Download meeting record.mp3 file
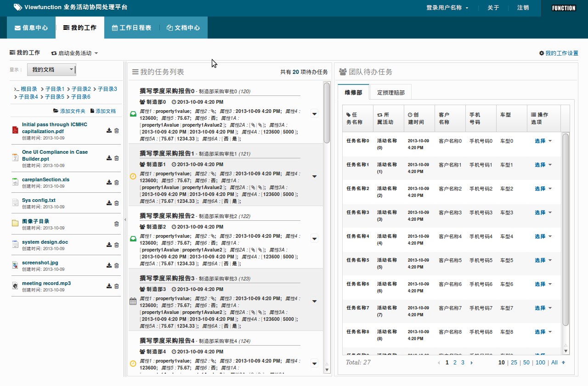The width and height of the screenshot is (588, 386). point(109,286)
